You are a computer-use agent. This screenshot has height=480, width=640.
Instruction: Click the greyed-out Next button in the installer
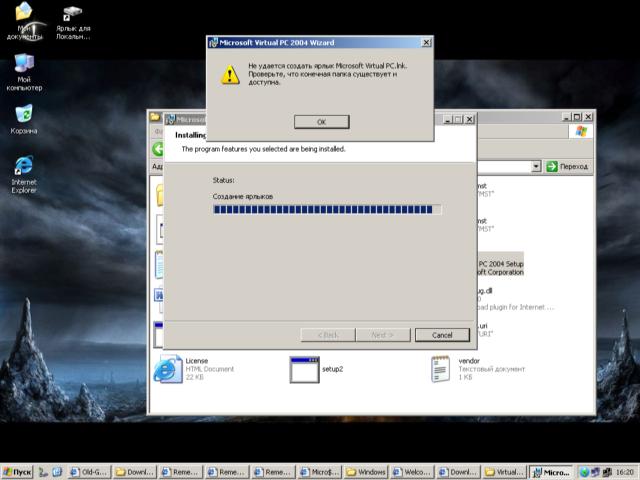point(383,335)
